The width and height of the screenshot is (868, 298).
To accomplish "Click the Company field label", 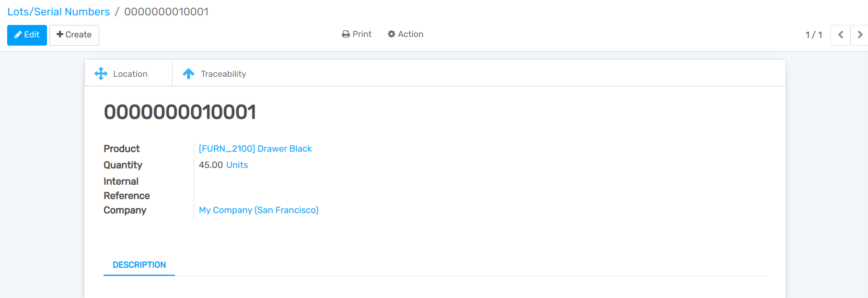I will pyautogui.click(x=125, y=210).
